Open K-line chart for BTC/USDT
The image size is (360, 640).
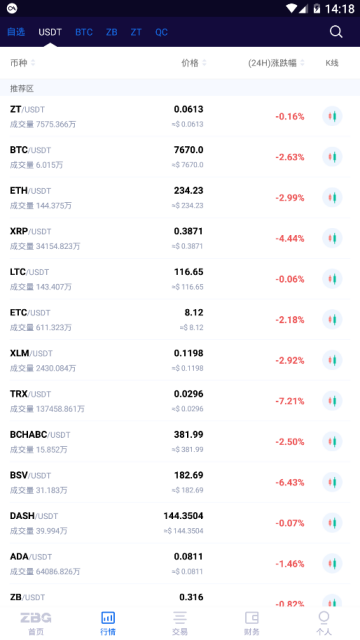pos(332,157)
